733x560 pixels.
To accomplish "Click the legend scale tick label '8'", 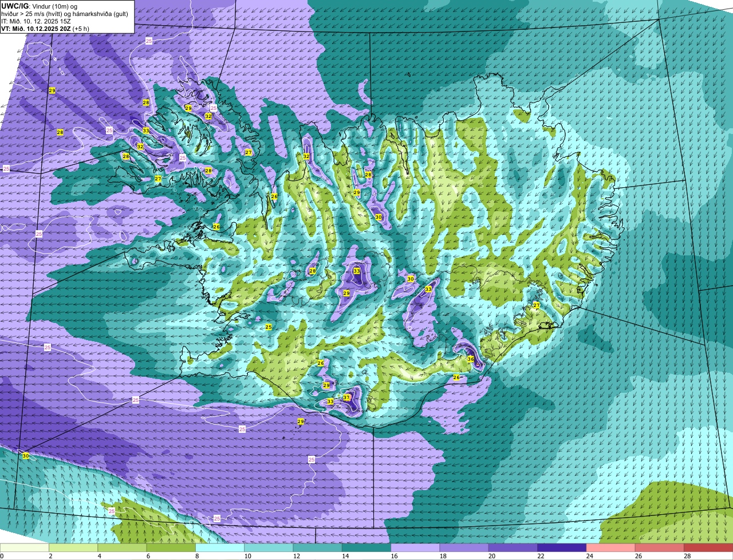I will (x=197, y=556).
